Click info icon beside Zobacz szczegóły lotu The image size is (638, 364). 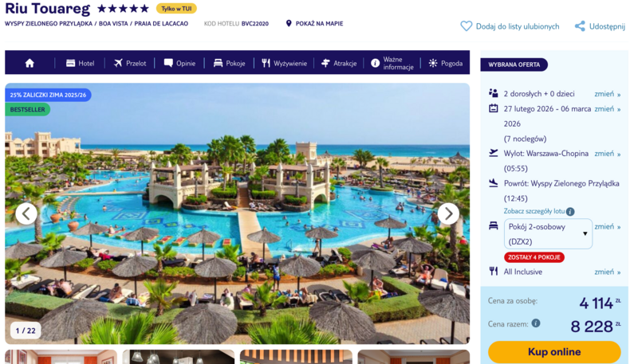pos(570,212)
